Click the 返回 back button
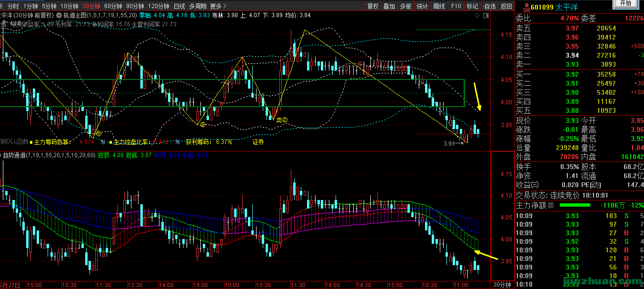This screenshot has height=289, width=644. pos(506,6)
